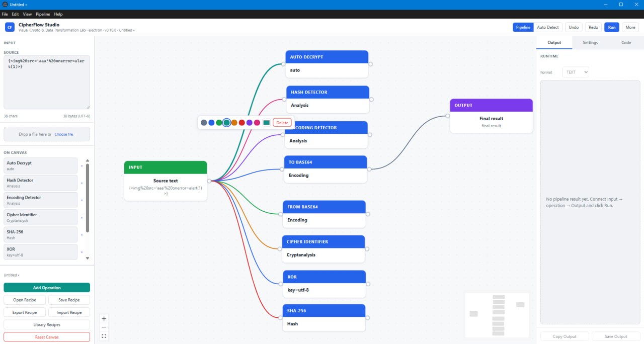Remove SHA-256 from the On Canvas list
This screenshot has height=344, width=644.
82,235
